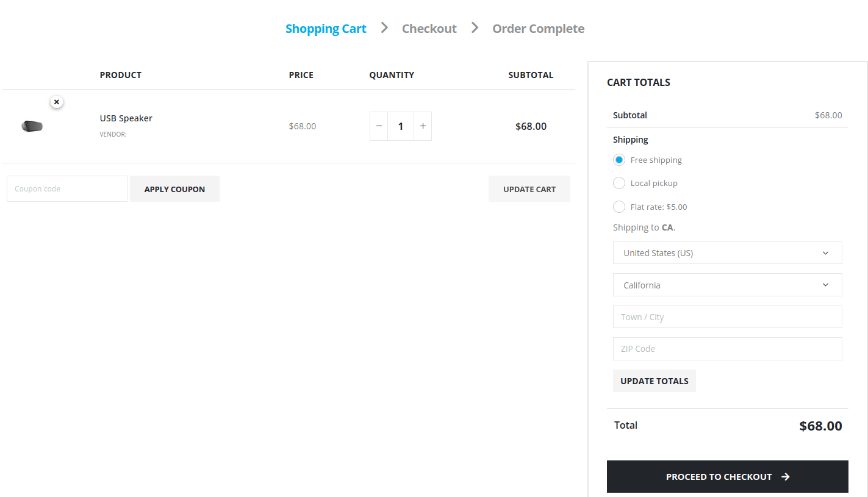Click the quantity value field
This screenshot has width=868, height=497.
[401, 126]
